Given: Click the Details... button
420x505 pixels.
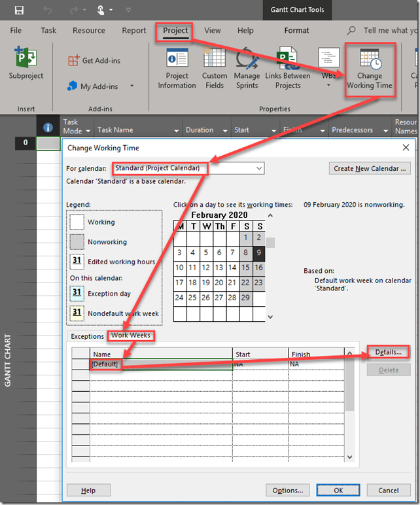Looking at the screenshot, I should pos(388,353).
